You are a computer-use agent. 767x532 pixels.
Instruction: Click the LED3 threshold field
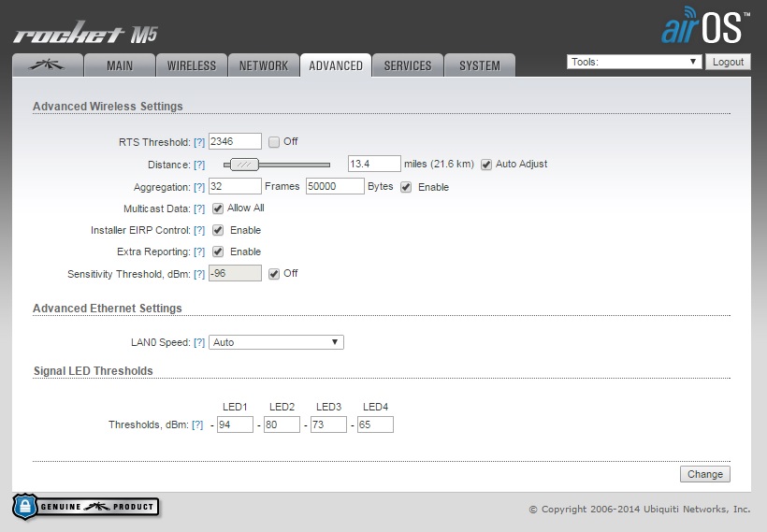[x=328, y=424]
